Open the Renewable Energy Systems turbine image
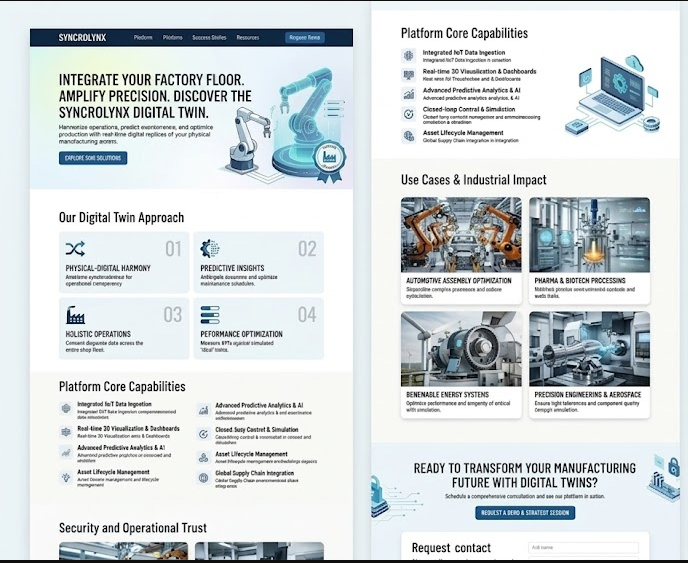 (x=461, y=349)
